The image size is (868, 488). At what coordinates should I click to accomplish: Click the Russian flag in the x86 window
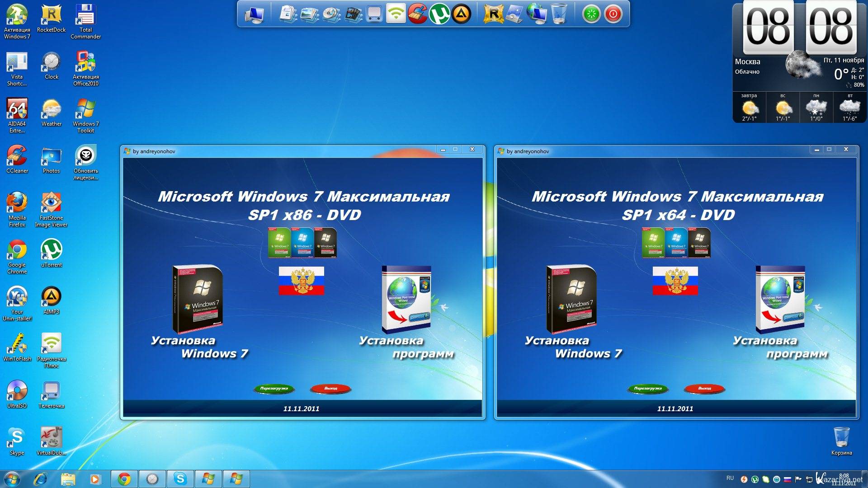tap(301, 281)
